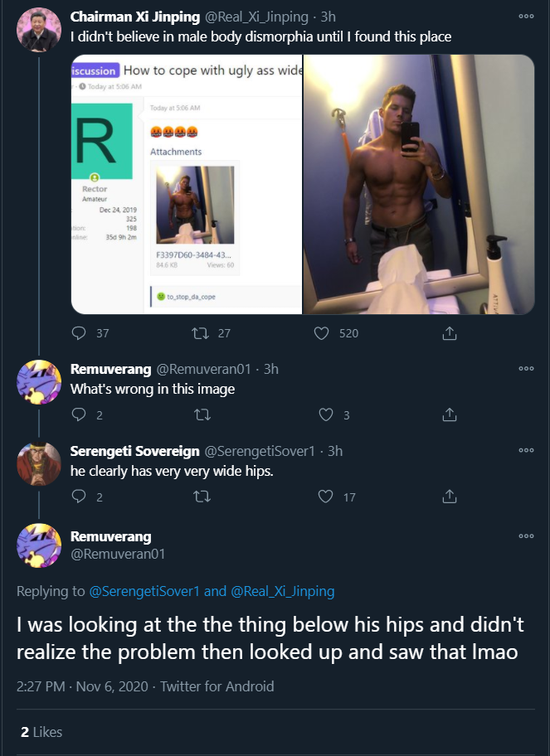
Task: Retweet Remuverang's "What's wrong" tweet
Action: [201, 414]
